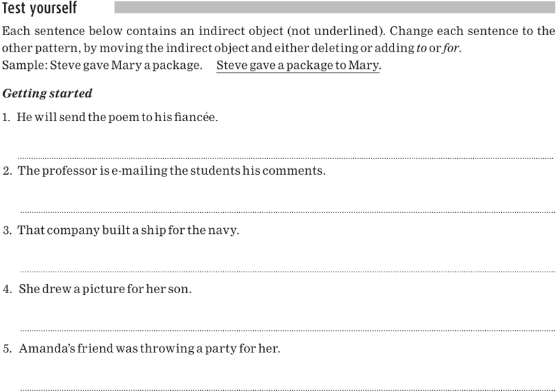This screenshot has width=556, height=392.
Task: Click the answer line beneath 'She drew a picture'
Action: [287, 330]
